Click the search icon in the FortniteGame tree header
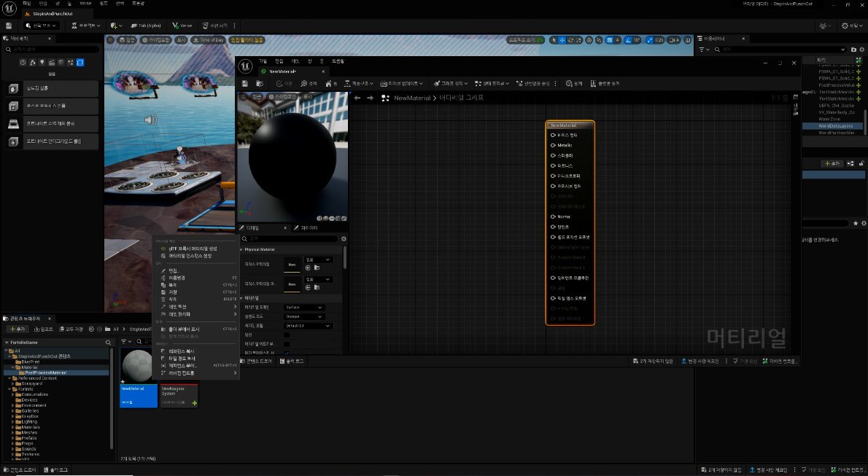The height and width of the screenshot is (476, 868). (x=108, y=342)
